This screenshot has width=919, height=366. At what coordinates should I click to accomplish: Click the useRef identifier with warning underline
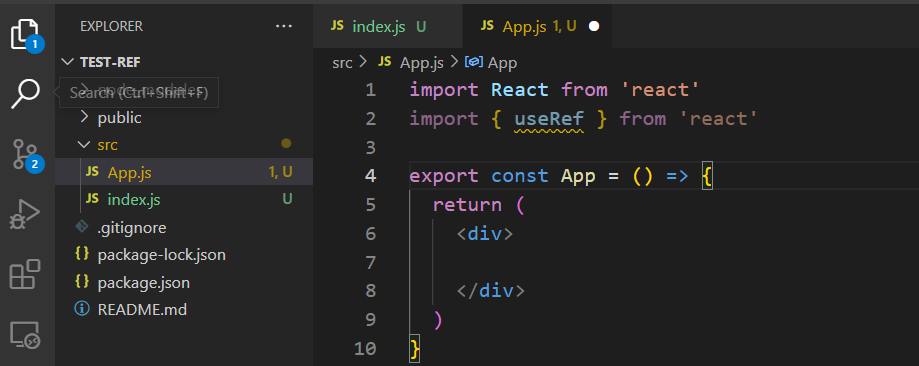549,119
